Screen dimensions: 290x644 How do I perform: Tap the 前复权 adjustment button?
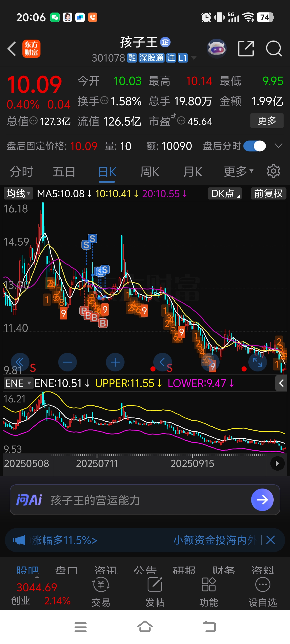(269, 193)
